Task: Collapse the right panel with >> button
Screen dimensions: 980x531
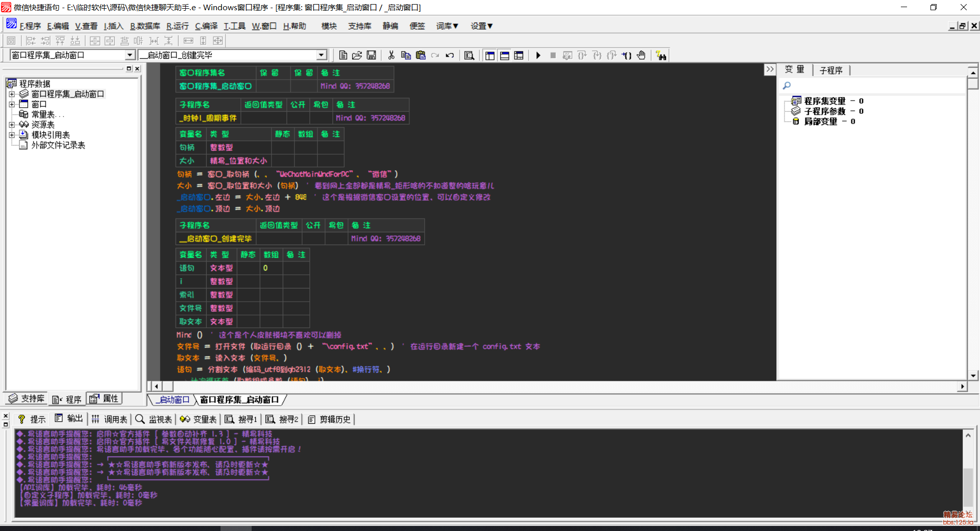Action: (x=770, y=69)
